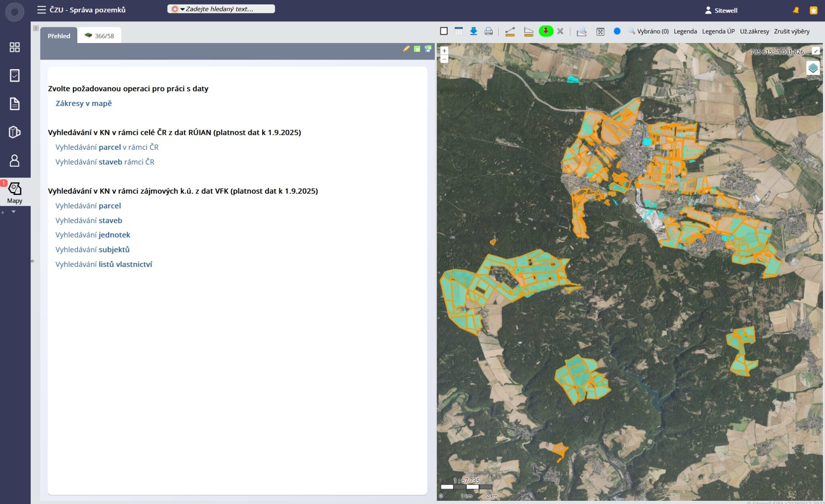Viewport: 825px width, 504px height.
Task: Click Zrušit výběry button
Action: (x=791, y=31)
